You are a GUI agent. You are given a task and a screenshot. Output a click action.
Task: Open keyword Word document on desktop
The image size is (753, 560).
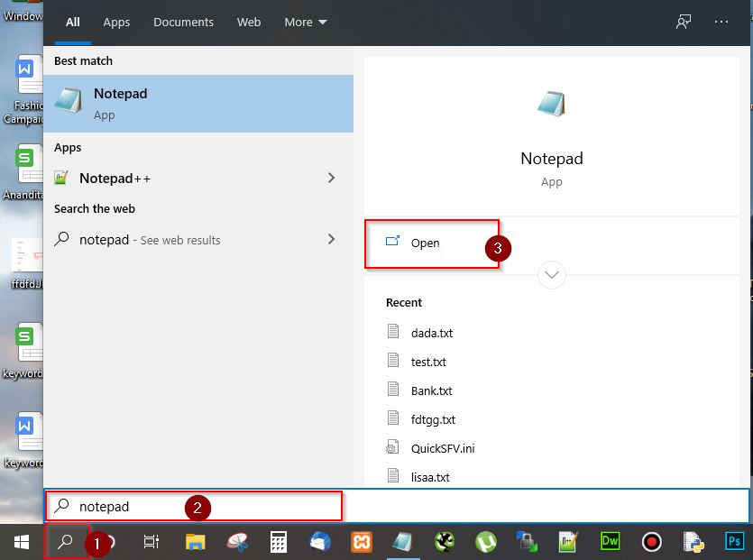click(24, 440)
